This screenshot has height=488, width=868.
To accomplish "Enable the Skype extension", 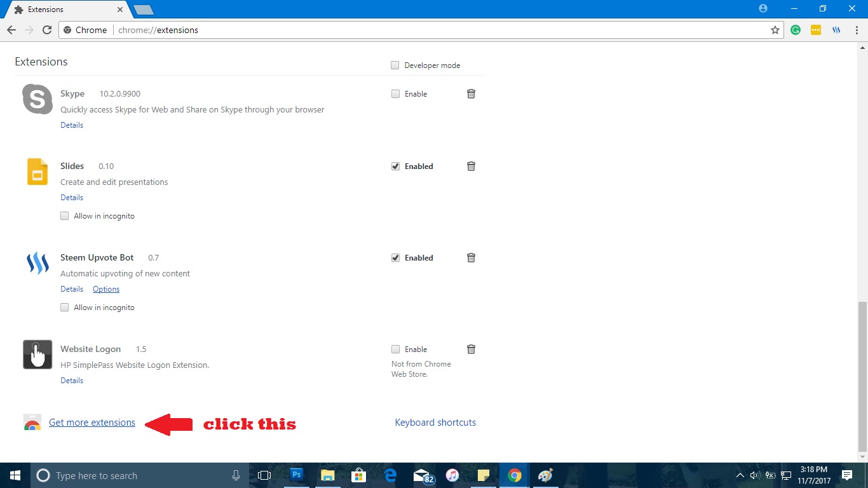I will coord(395,93).
